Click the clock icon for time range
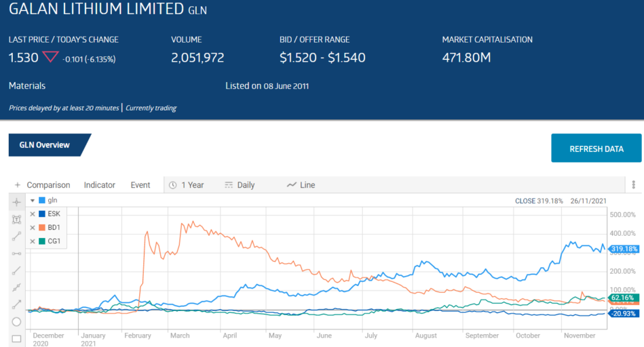 coord(173,185)
